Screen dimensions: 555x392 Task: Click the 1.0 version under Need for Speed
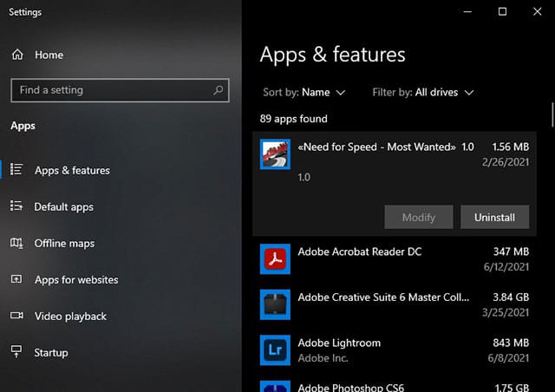point(304,177)
